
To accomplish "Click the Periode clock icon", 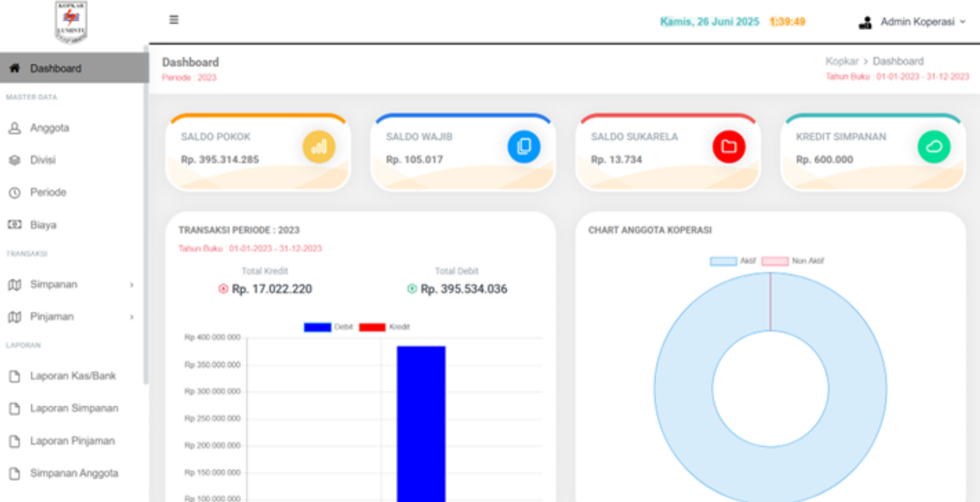I will tap(15, 193).
